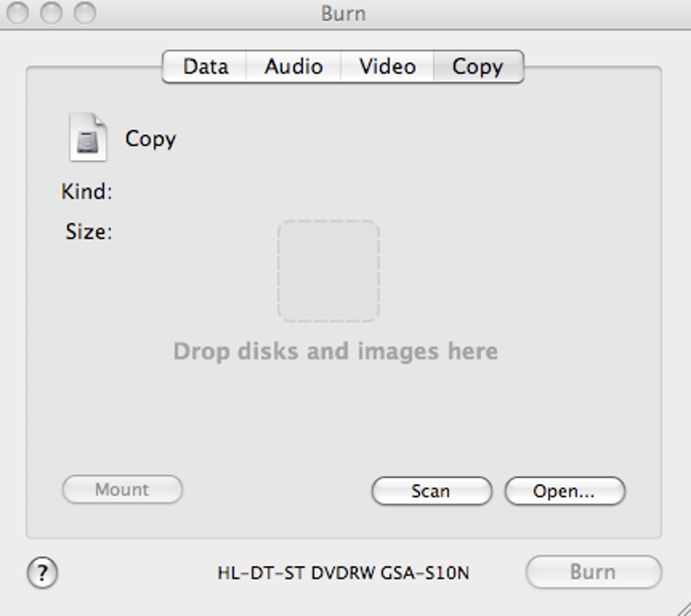Screen dimensions: 691x616
Task: Click the HL-DT-ST DVDRW drive label
Action: (343, 573)
